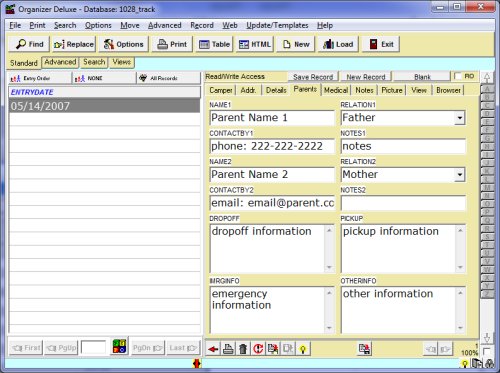
Task: Click the NAME1 field containing Parent Name 1
Action: (x=272, y=118)
